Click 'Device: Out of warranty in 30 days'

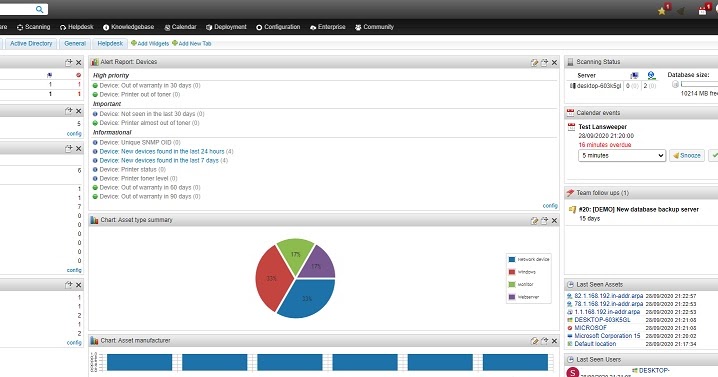tap(145, 85)
